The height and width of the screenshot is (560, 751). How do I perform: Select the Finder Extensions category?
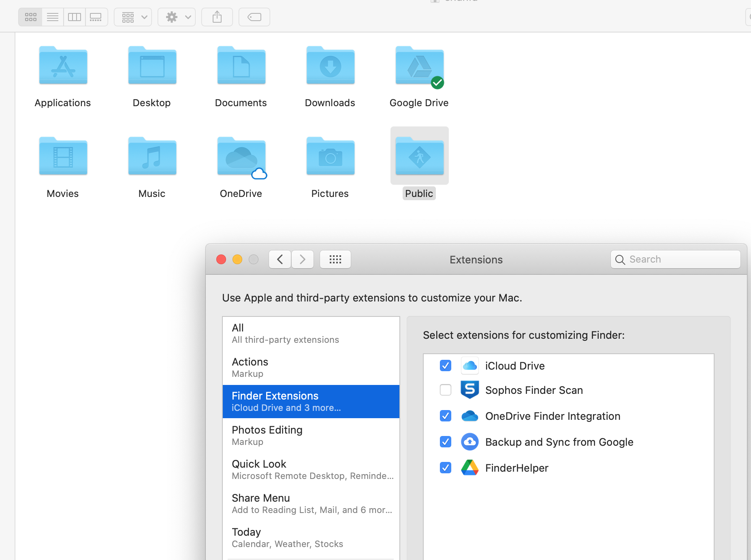point(311,402)
